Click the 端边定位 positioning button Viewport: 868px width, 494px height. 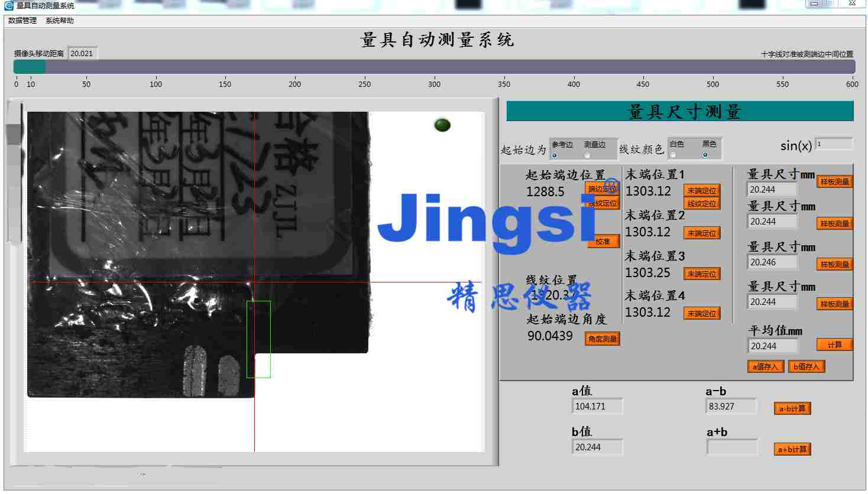pyautogui.click(x=603, y=187)
